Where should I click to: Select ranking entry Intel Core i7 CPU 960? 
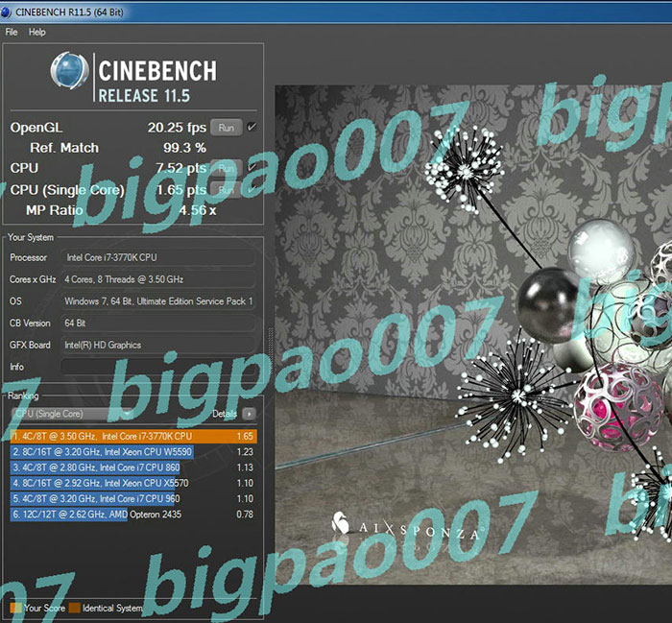133,499
